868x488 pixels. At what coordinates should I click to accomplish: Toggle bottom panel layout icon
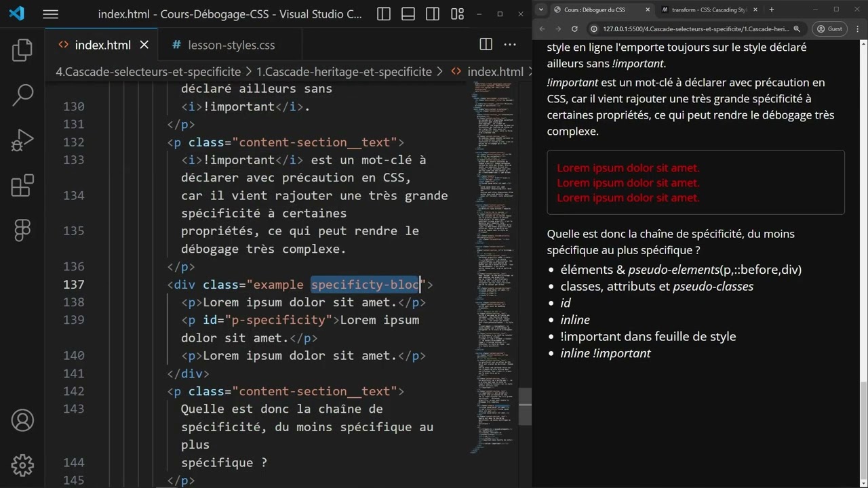pos(408,14)
